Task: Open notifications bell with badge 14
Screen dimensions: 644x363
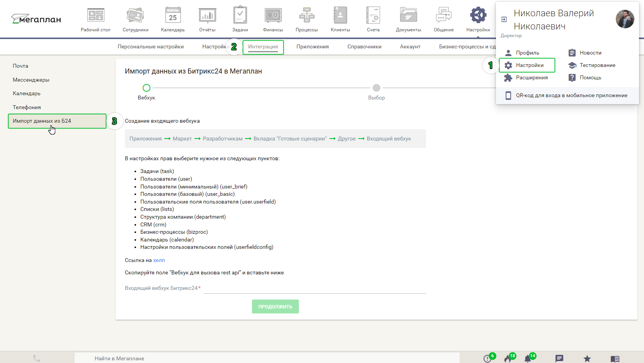Action: (528, 359)
